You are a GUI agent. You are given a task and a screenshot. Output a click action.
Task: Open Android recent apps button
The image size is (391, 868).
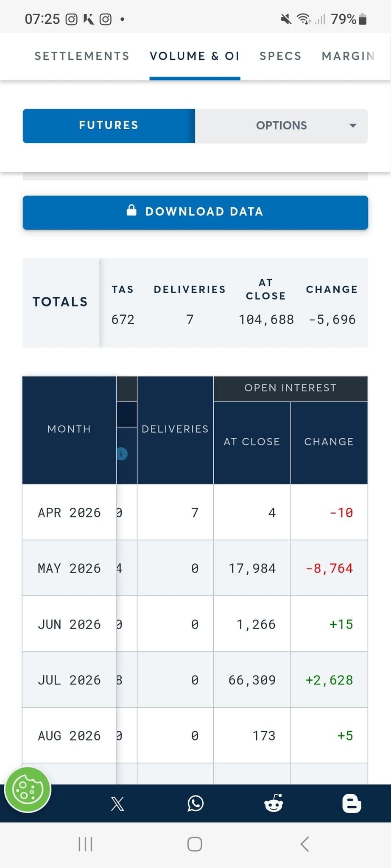[x=85, y=844]
